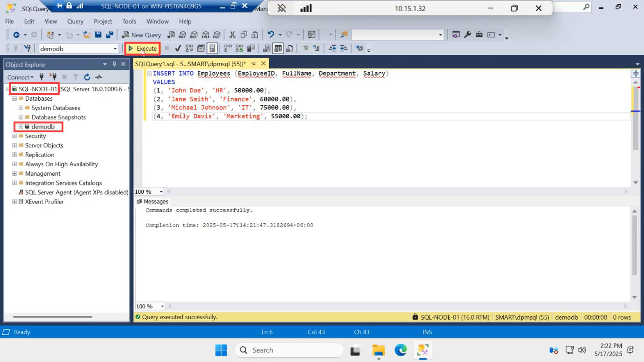The height and width of the screenshot is (362, 644).
Task: Click the Save disk icon in toolbar
Action: 98,34
